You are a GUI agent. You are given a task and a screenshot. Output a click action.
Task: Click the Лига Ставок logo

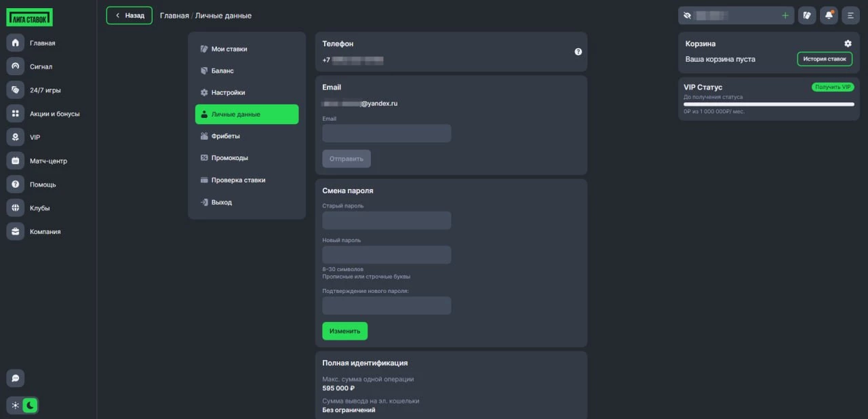pos(30,18)
